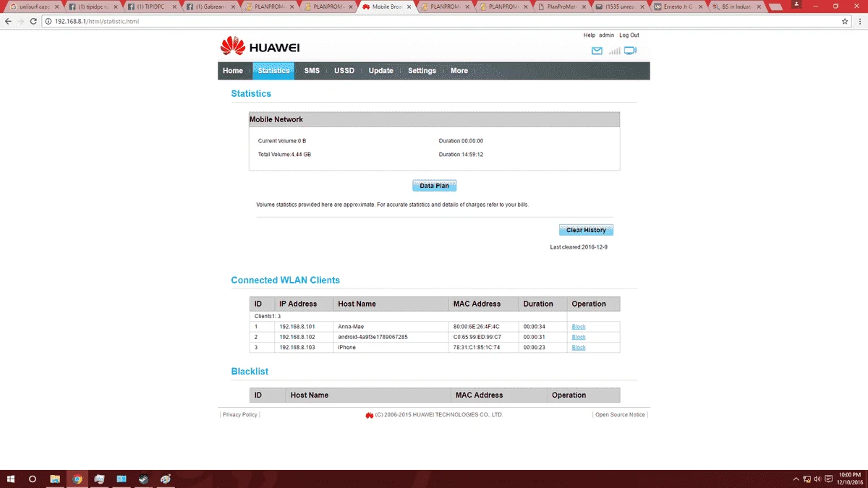Open the Settings menu tab
The width and height of the screenshot is (868, 488).
click(422, 71)
